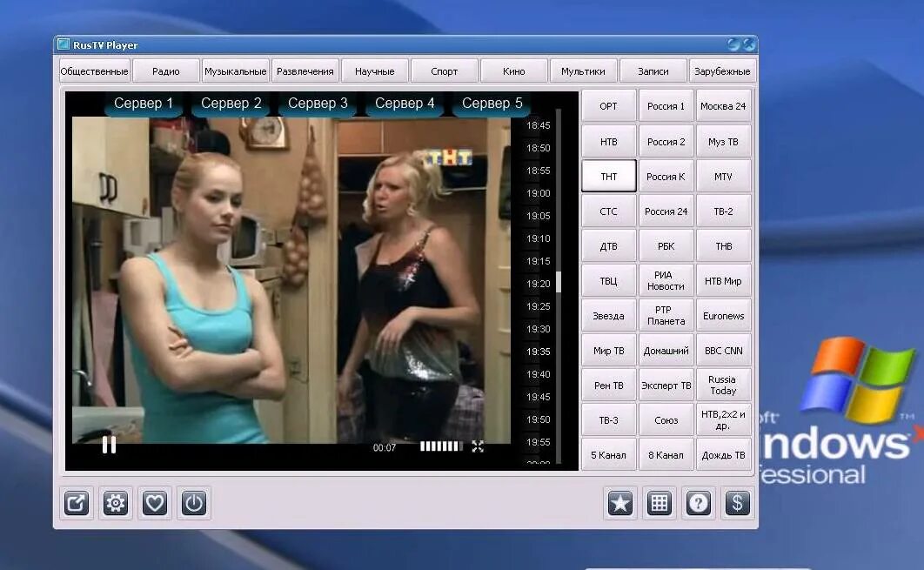The image size is (924, 570).
Task: Select the Музыкальные category tab
Action: coord(235,71)
